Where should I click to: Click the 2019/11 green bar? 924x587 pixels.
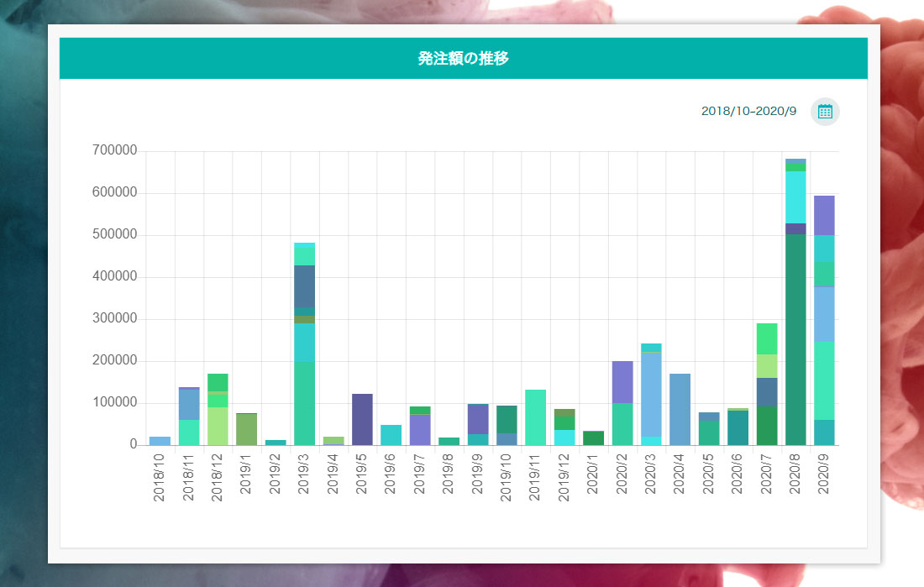pyautogui.click(x=536, y=417)
